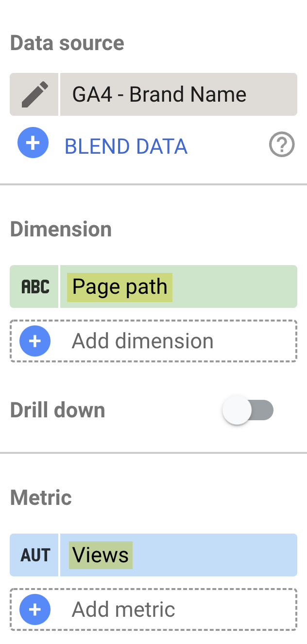307x644 pixels.
Task: Click the blue plus icon next to BLEND DATA
Action: [33, 143]
